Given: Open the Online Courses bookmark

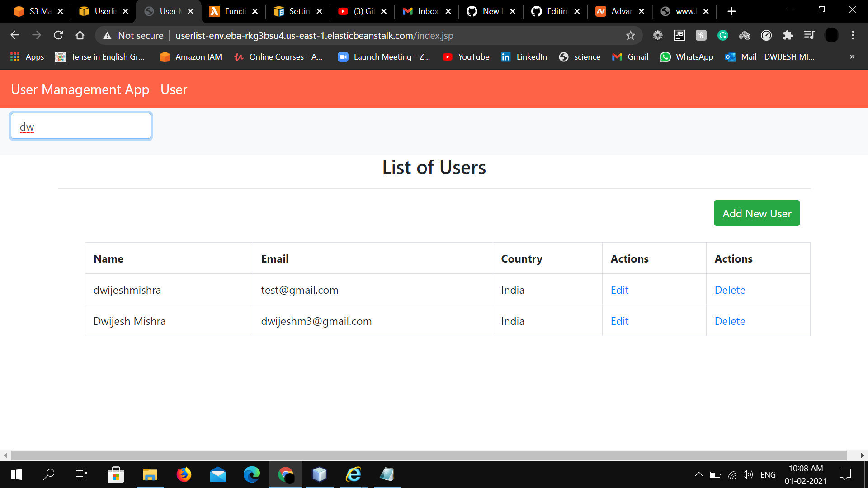Looking at the screenshot, I should pyautogui.click(x=278, y=57).
